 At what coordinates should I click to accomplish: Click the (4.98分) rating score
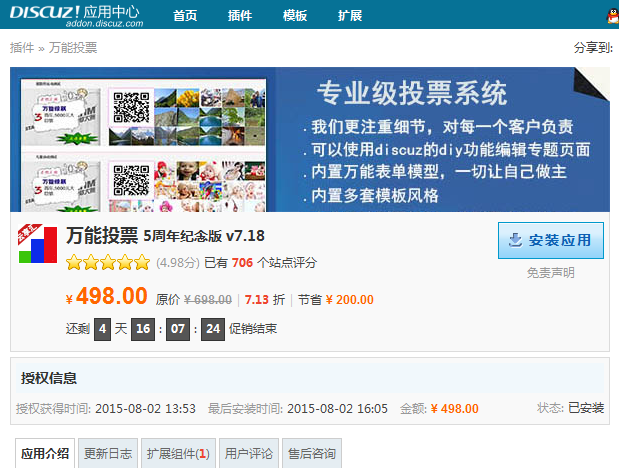pyautogui.click(x=178, y=263)
